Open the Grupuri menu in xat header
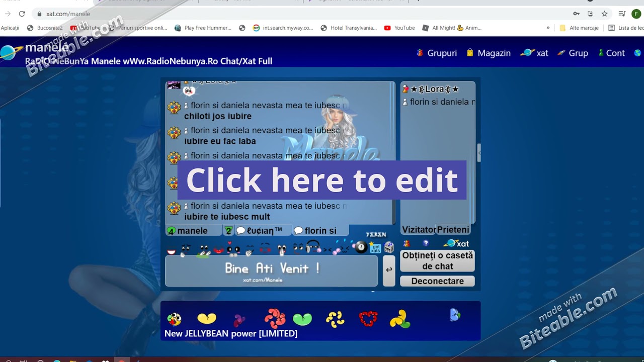This screenshot has height=362, width=644. click(x=437, y=53)
